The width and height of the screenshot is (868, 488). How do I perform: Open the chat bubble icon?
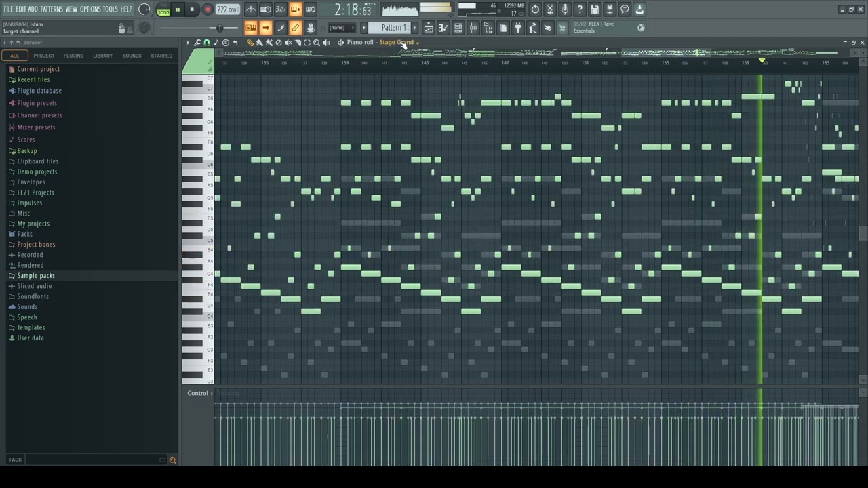point(625,9)
